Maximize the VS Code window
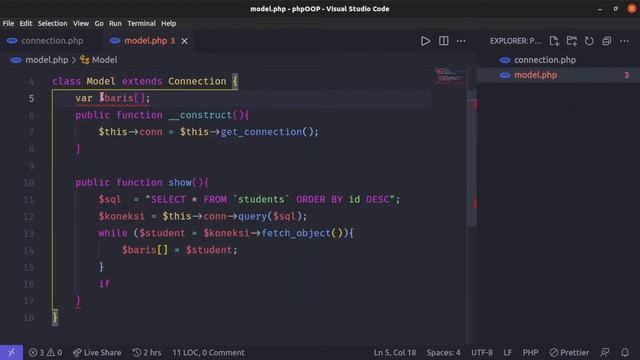The width and height of the screenshot is (640, 360). (616, 9)
